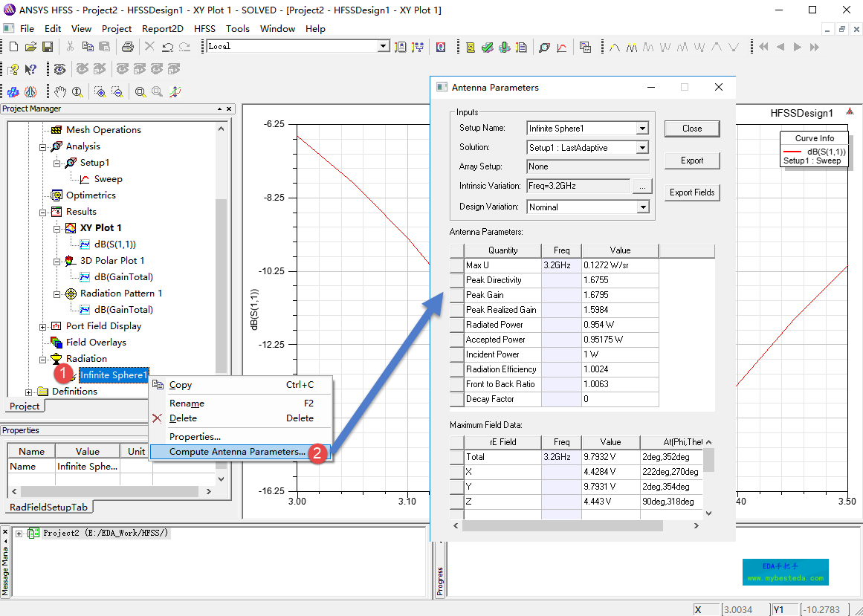
Task: Click the XY Plot 1 tree icon
Action: point(70,228)
